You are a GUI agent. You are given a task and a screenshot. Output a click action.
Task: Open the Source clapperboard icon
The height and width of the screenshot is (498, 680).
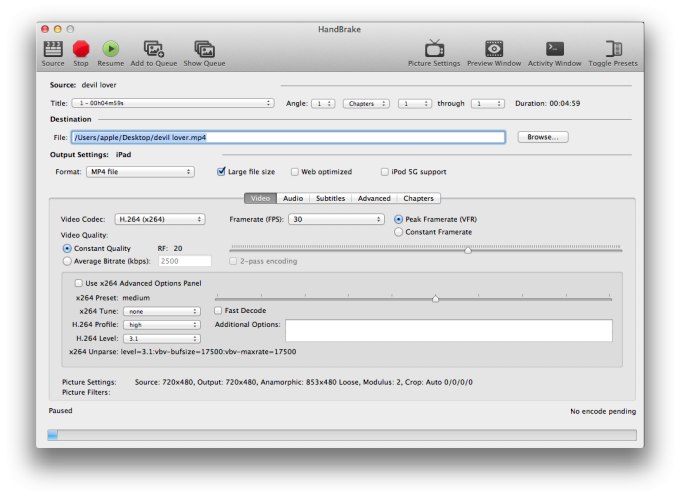53,53
